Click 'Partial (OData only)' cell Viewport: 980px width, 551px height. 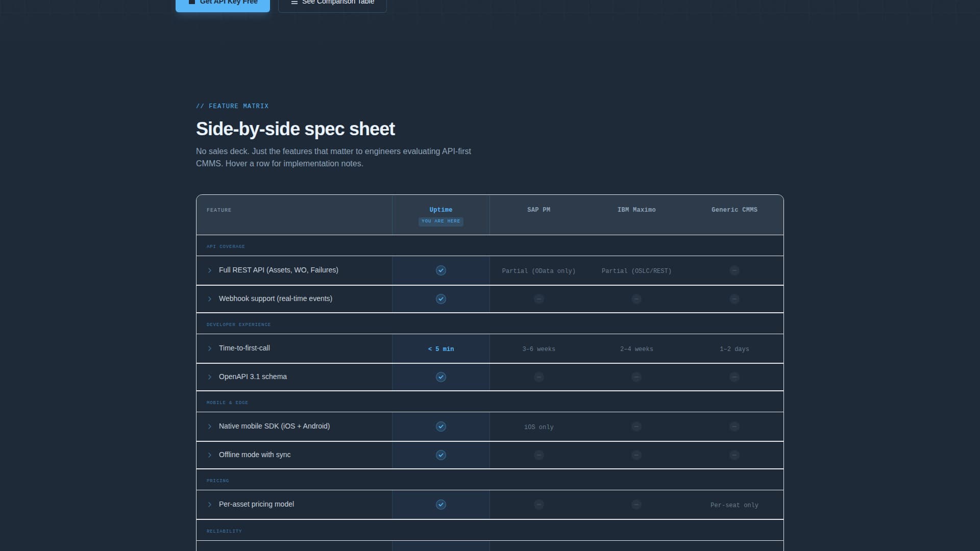[538, 271]
